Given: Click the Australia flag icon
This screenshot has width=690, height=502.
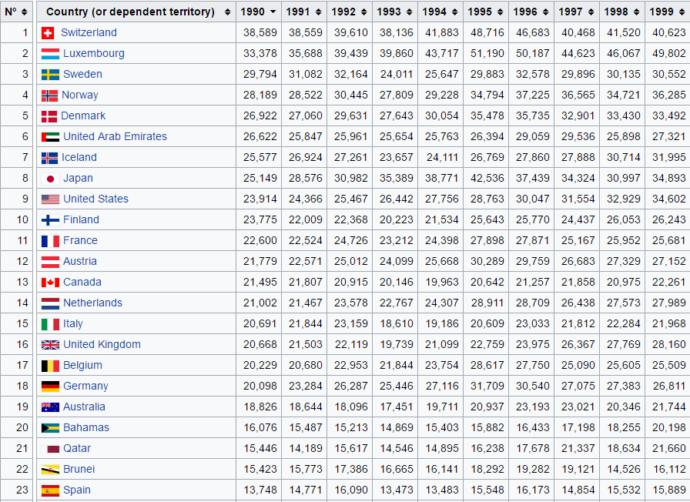Looking at the screenshot, I should click(x=50, y=407).
